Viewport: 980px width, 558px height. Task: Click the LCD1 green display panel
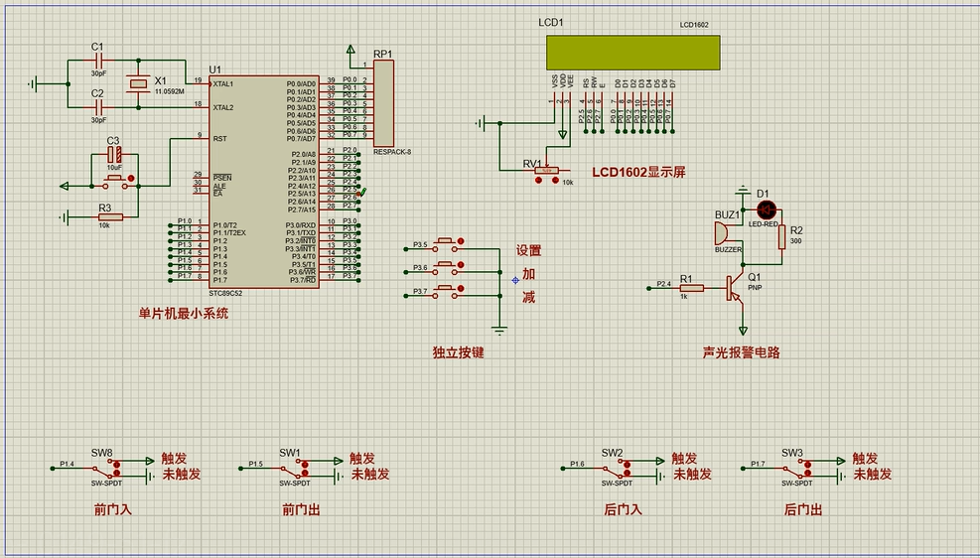coord(633,53)
